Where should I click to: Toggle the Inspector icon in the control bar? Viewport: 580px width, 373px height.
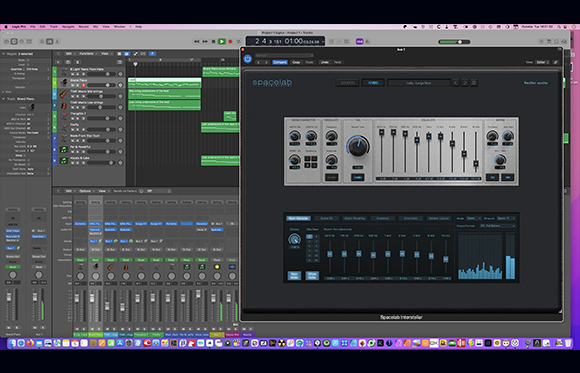pyautogui.click(x=14, y=41)
